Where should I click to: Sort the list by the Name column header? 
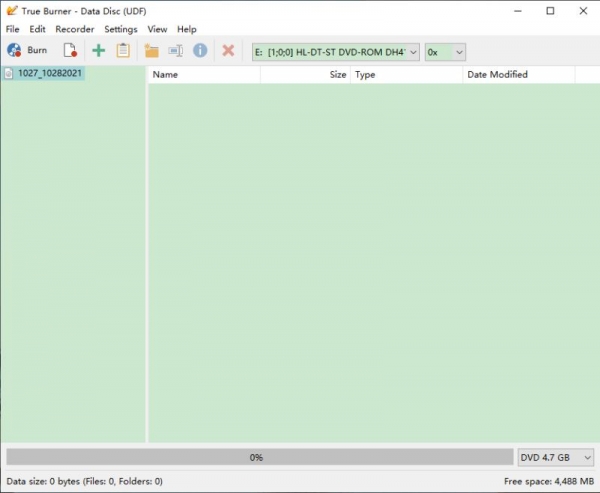coord(204,75)
